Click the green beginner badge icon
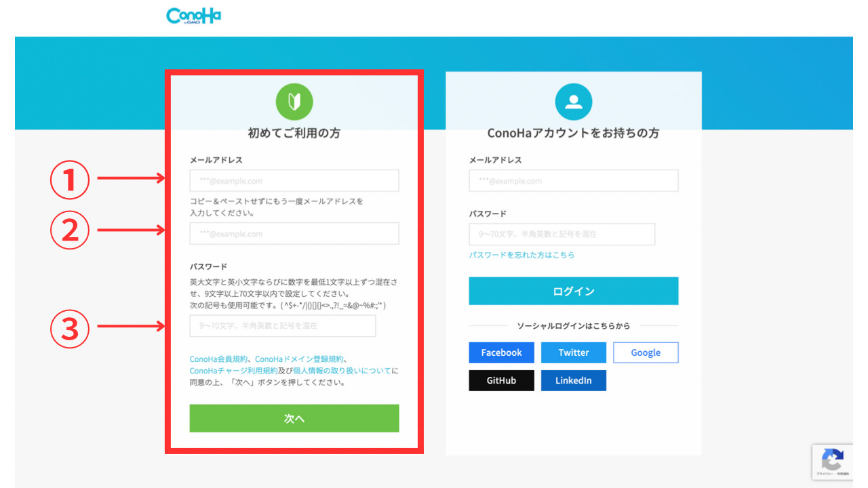868x488 pixels. (294, 102)
